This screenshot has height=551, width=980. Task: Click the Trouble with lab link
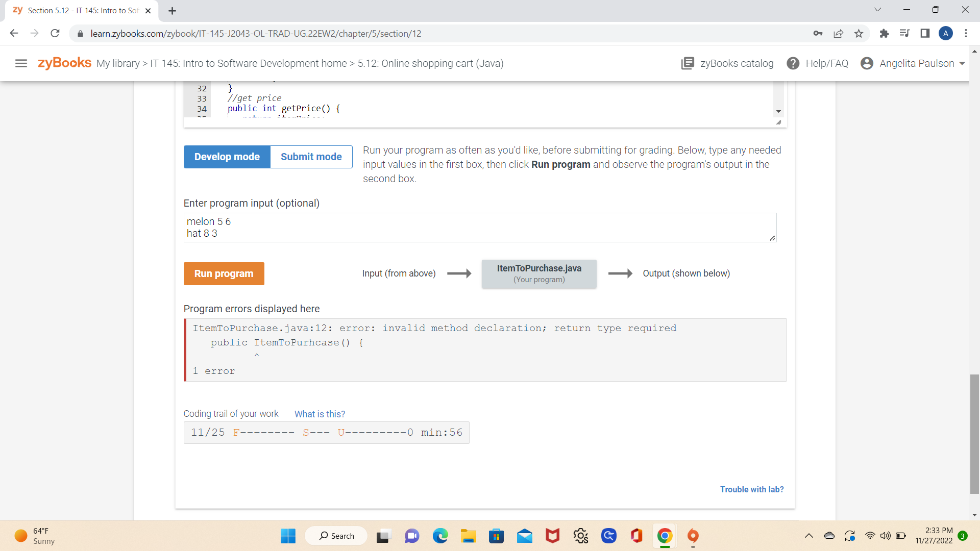(x=751, y=490)
